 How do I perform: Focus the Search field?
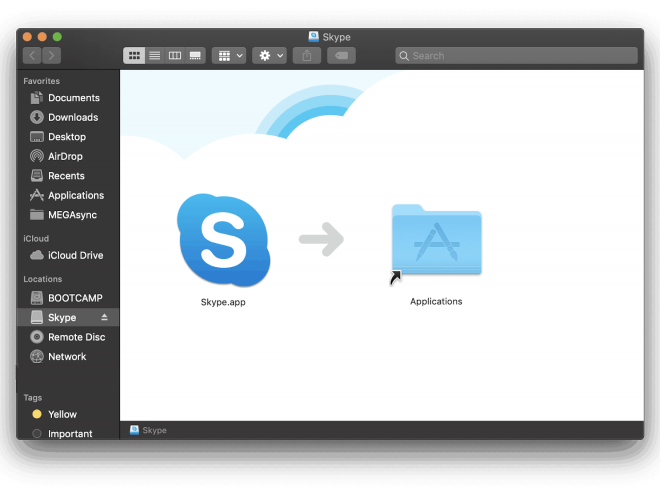tap(516, 56)
